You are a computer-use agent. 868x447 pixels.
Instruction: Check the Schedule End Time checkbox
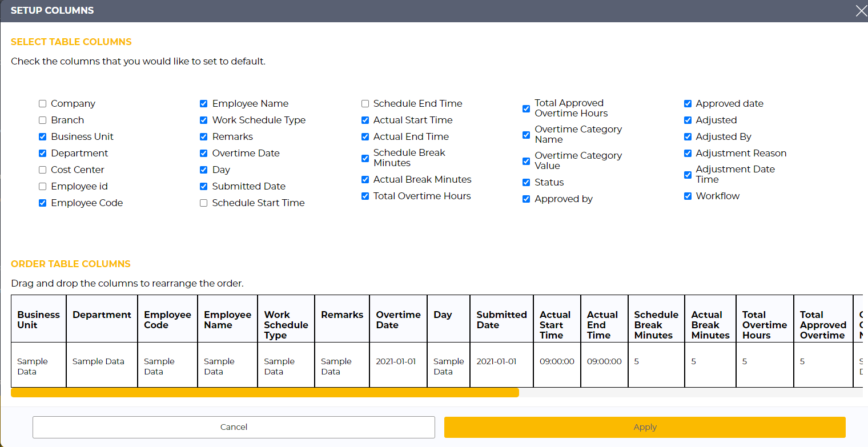point(365,104)
